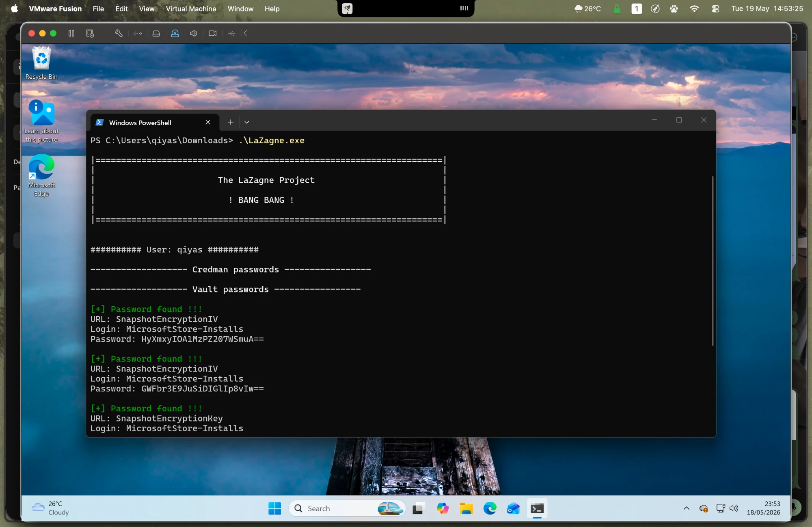This screenshot has height=527, width=812.
Task: Click the terminal vertical scrollbar
Action: 713,260
